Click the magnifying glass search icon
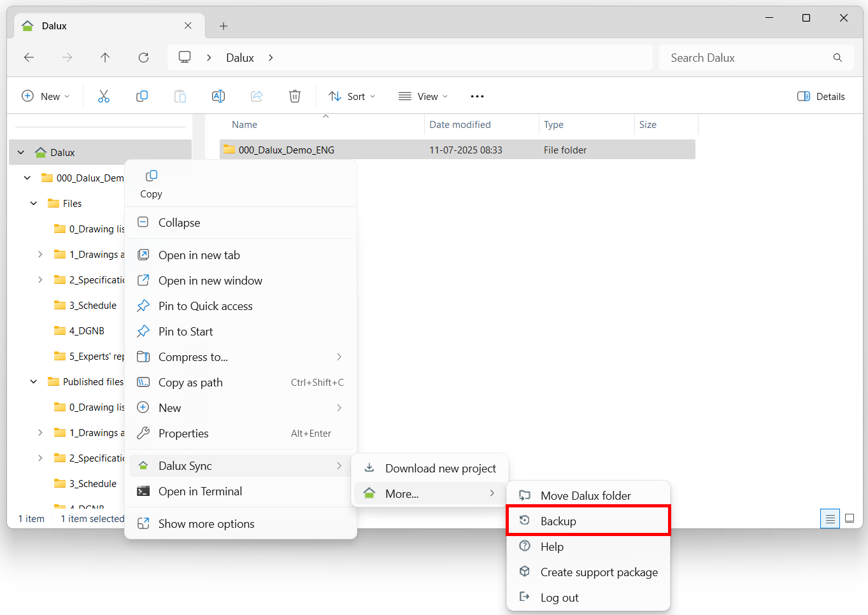Image resolution: width=868 pixels, height=615 pixels. pyautogui.click(x=837, y=57)
